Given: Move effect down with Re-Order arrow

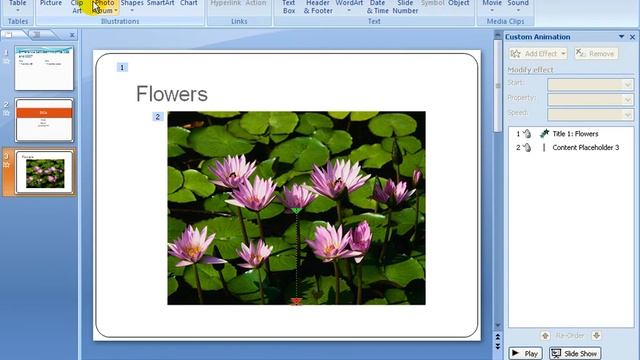Looking at the screenshot, I should click(x=596, y=336).
